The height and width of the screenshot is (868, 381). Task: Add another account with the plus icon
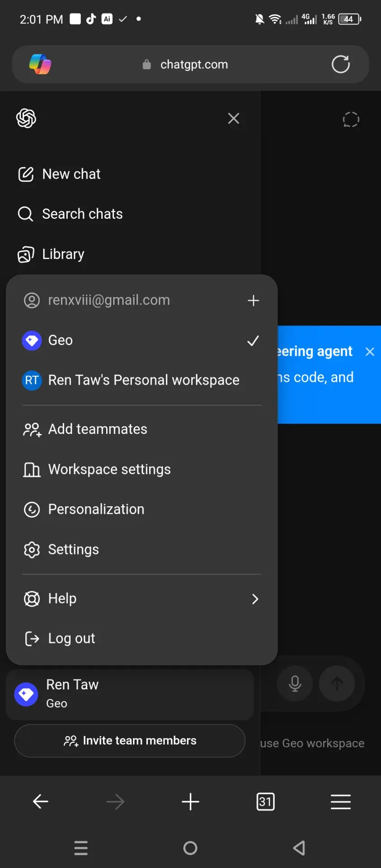pyautogui.click(x=254, y=301)
